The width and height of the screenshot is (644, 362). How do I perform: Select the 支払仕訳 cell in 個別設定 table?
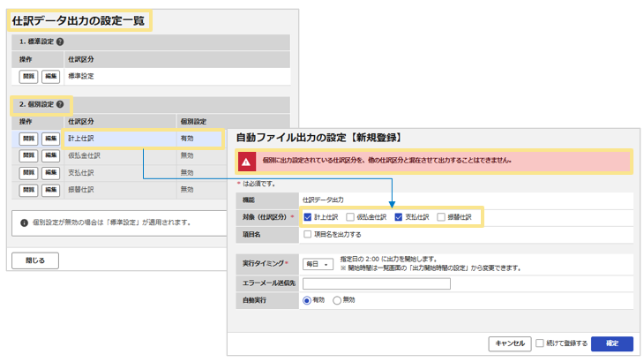pos(120,173)
